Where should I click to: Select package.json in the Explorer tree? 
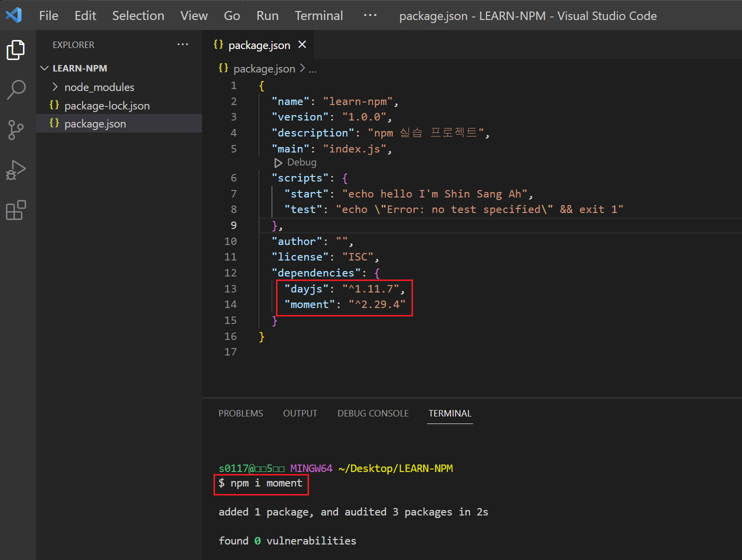(x=119, y=123)
